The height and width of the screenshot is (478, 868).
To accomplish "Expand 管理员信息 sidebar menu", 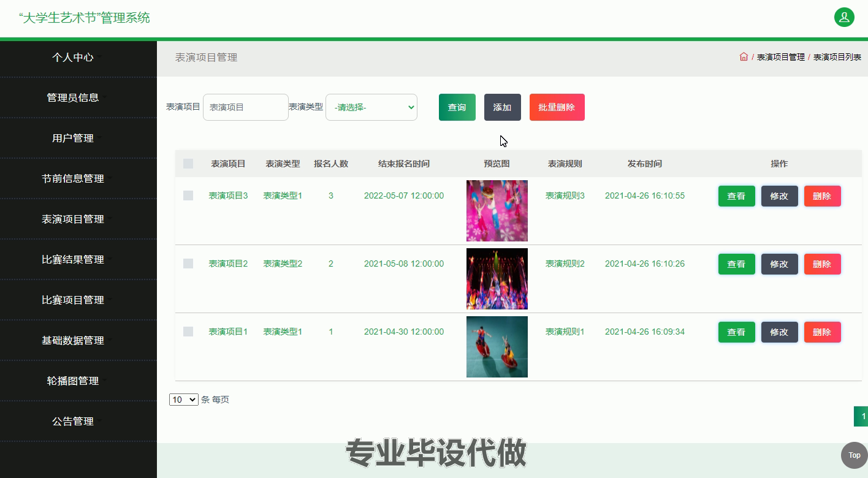I will point(73,97).
